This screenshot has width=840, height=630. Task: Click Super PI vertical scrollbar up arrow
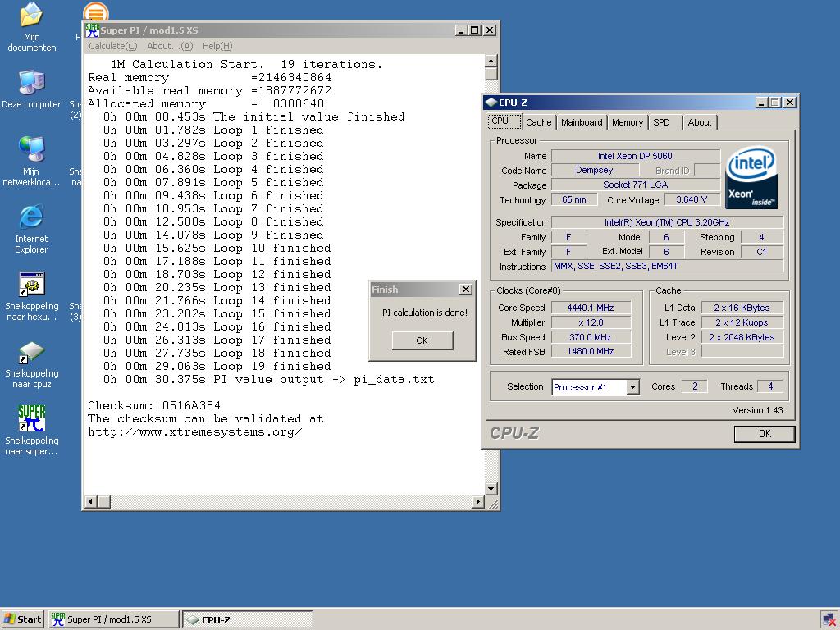[x=491, y=61]
